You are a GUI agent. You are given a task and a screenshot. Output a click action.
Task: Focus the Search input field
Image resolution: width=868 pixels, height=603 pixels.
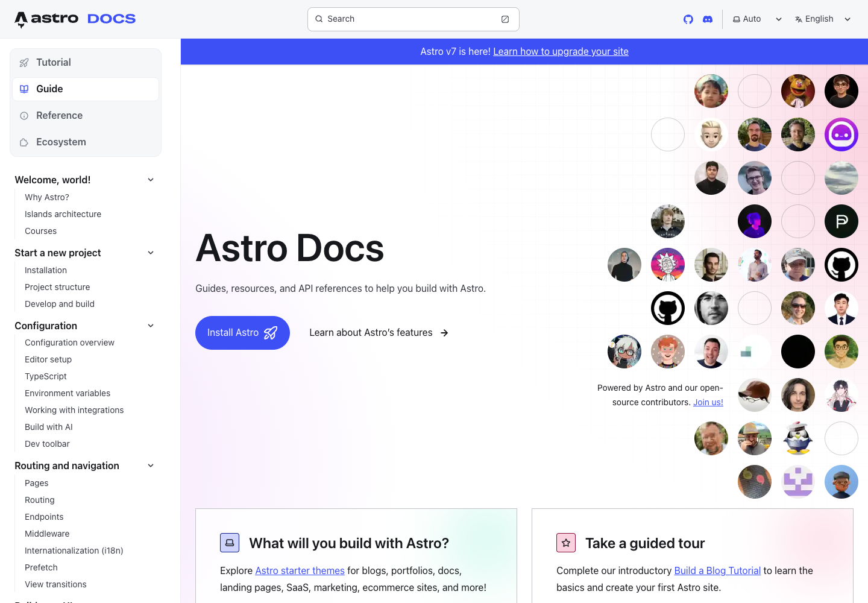pos(414,19)
